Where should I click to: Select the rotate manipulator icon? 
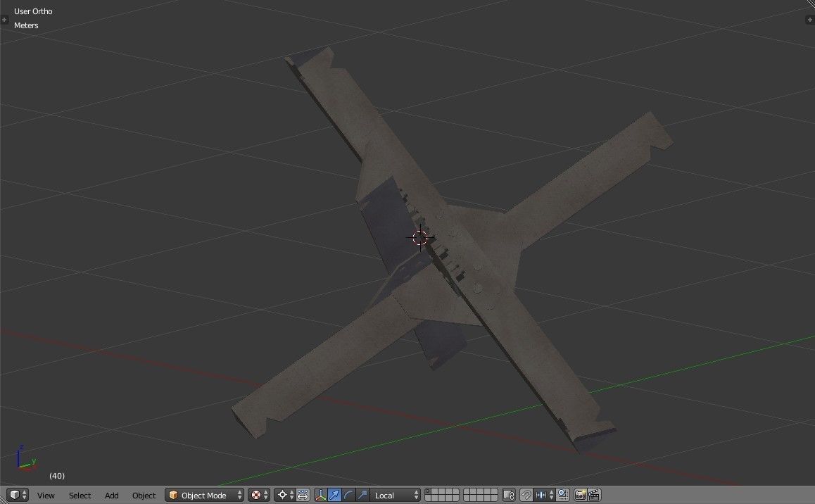(349, 496)
